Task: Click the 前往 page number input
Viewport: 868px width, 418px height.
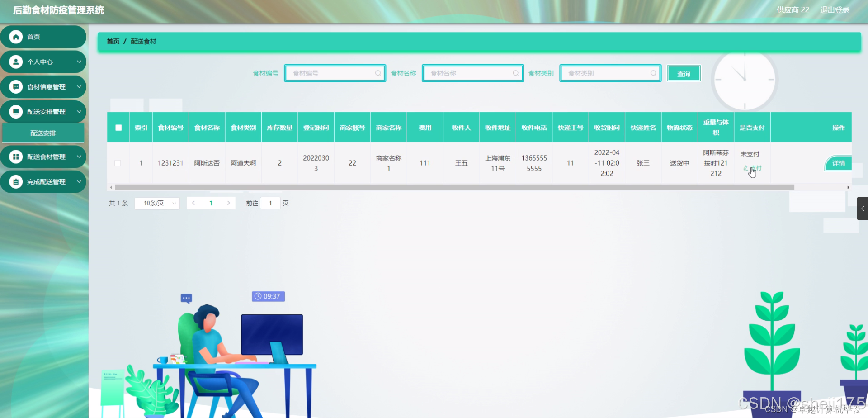Action: [x=270, y=204]
